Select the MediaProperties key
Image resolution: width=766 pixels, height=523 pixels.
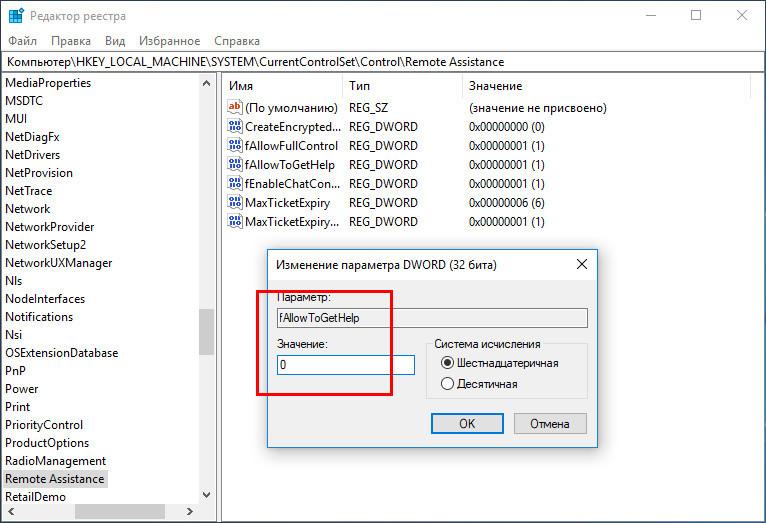click(48, 83)
